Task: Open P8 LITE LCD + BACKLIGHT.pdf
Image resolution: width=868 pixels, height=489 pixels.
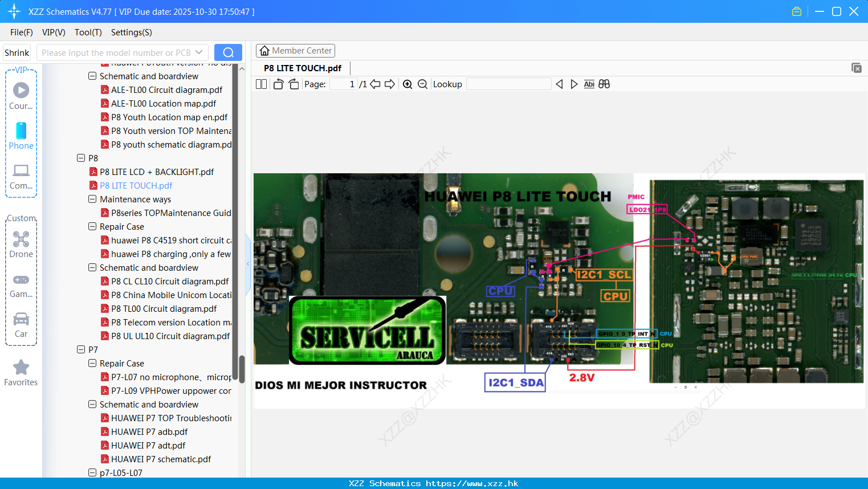Action: point(157,172)
